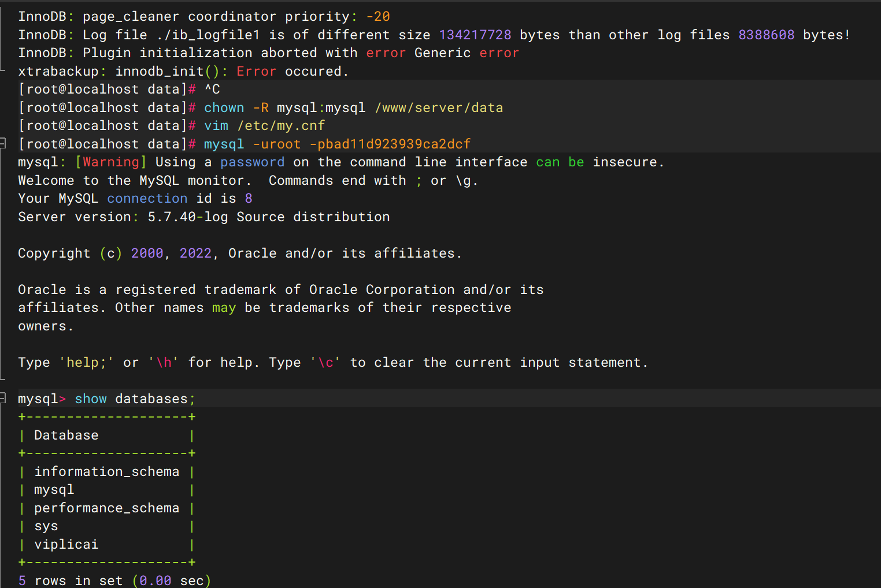Select the connection id number '8'
The width and height of the screenshot is (881, 588).
click(x=249, y=199)
